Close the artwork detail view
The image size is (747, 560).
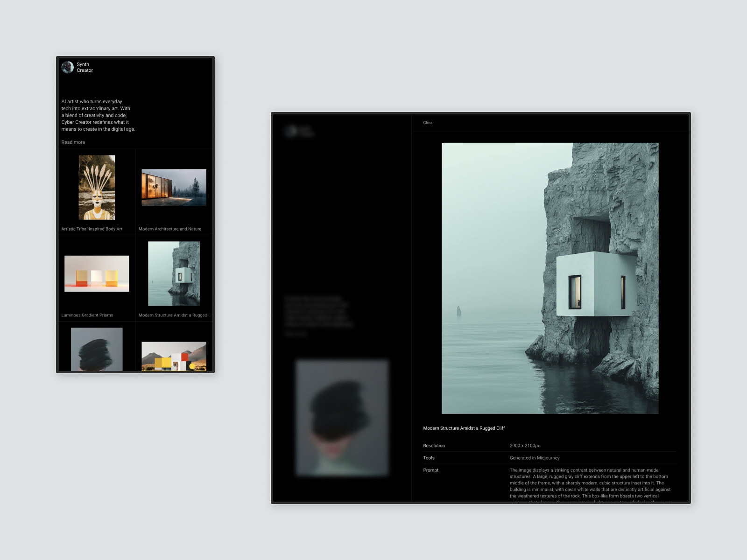click(x=428, y=123)
